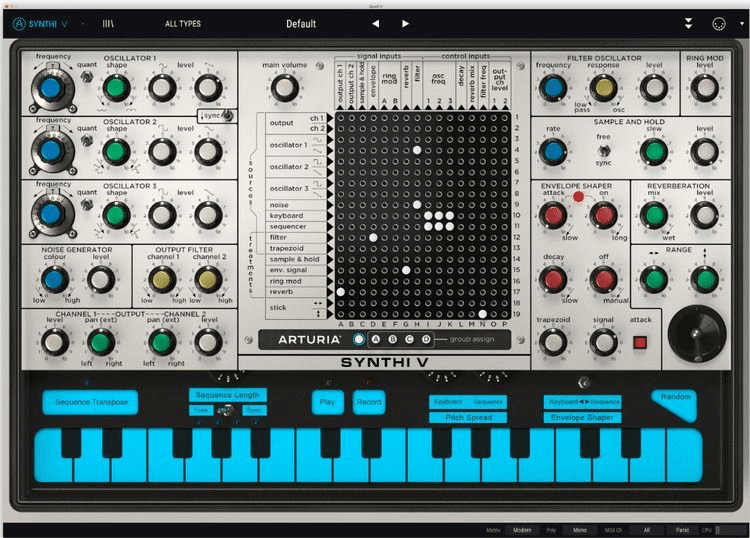Click the sequencer Record button
Viewport: 750px width, 538px height.
pyautogui.click(x=369, y=402)
